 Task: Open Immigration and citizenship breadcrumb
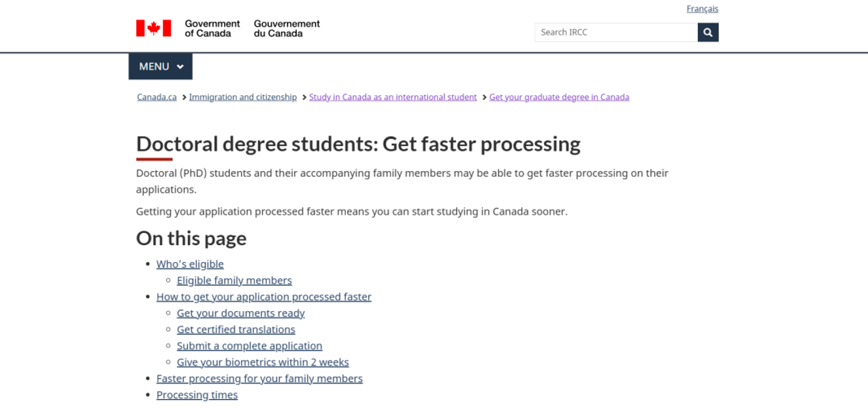click(x=243, y=97)
